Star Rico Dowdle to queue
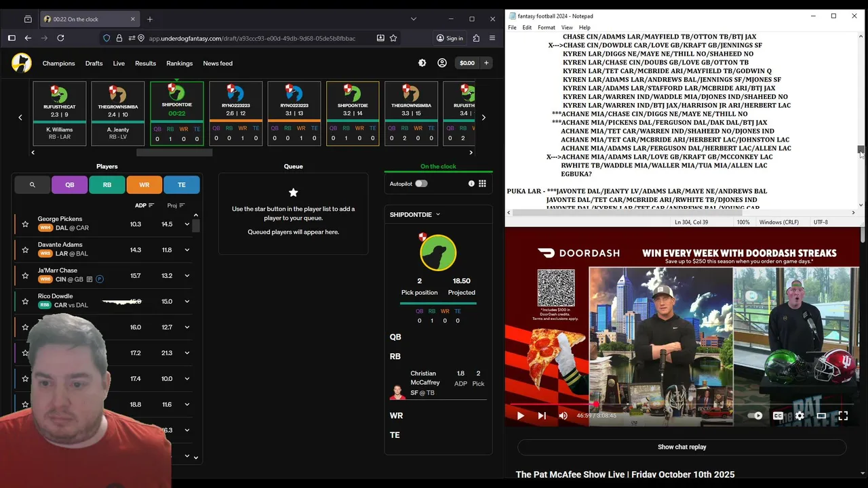Viewport: 868px width, 488px height. (x=25, y=301)
